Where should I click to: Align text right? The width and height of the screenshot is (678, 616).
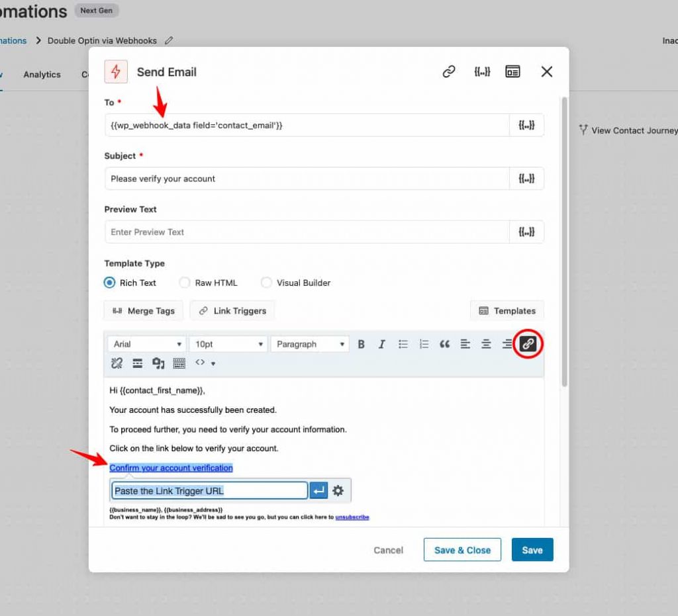tap(507, 344)
